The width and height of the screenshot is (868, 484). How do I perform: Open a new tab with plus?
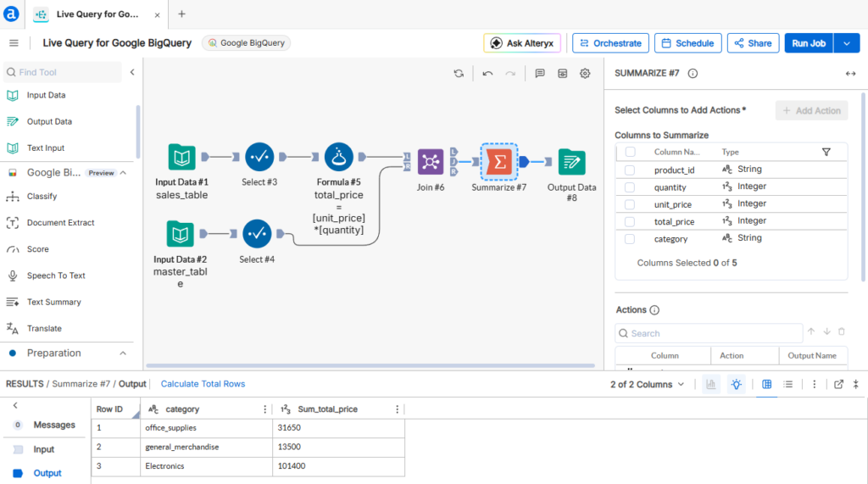click(181, 14)
